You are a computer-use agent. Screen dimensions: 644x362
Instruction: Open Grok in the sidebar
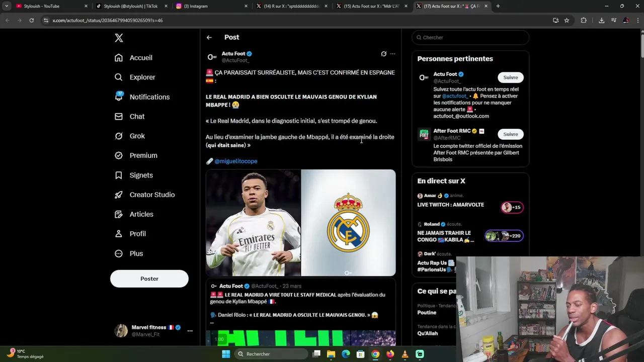[x=130, y=136]
